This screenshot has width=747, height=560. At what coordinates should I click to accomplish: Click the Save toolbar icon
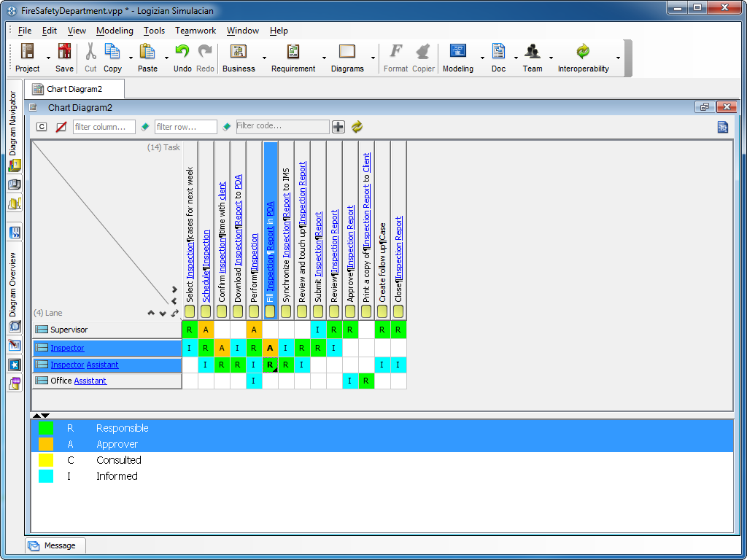click(64, 52)
